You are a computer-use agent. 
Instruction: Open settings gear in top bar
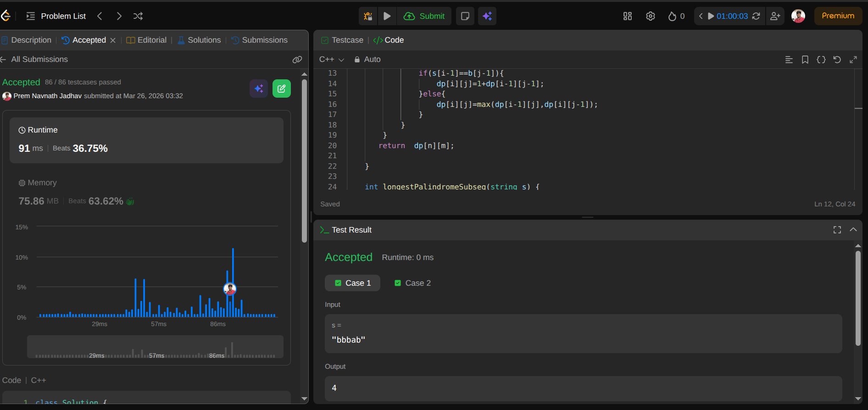pyautogui.click(x=650, y=16)
